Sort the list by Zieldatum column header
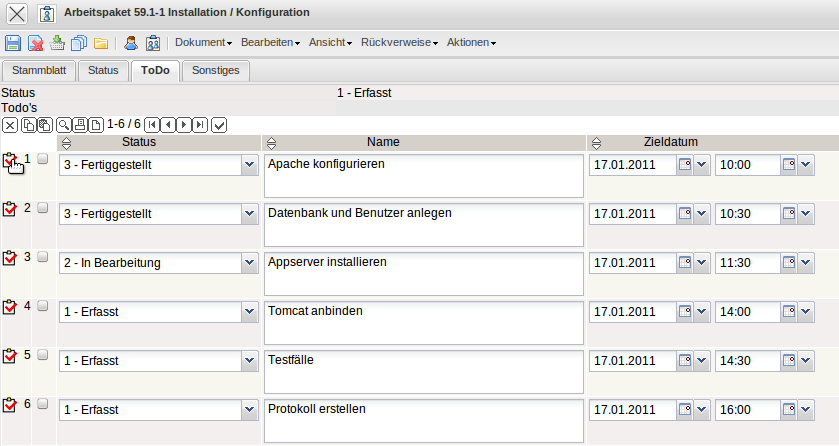 (x=670, y=142)
